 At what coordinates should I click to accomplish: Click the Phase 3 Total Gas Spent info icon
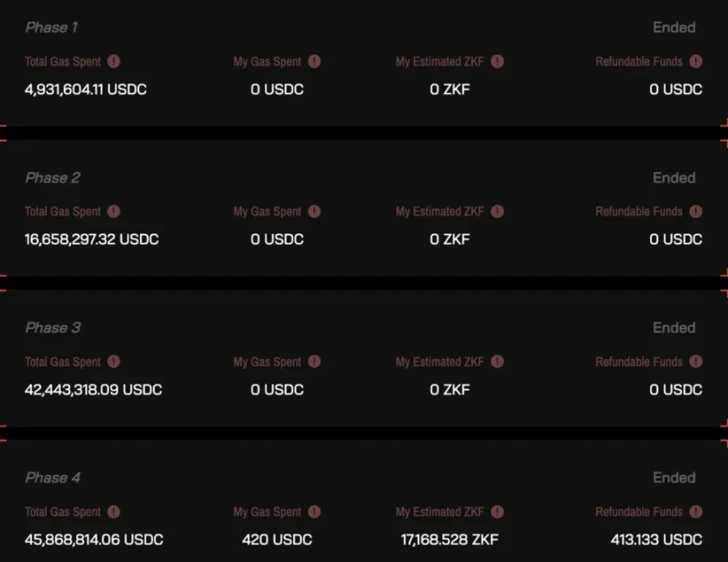pyautogui.click(x=114, y=361)
